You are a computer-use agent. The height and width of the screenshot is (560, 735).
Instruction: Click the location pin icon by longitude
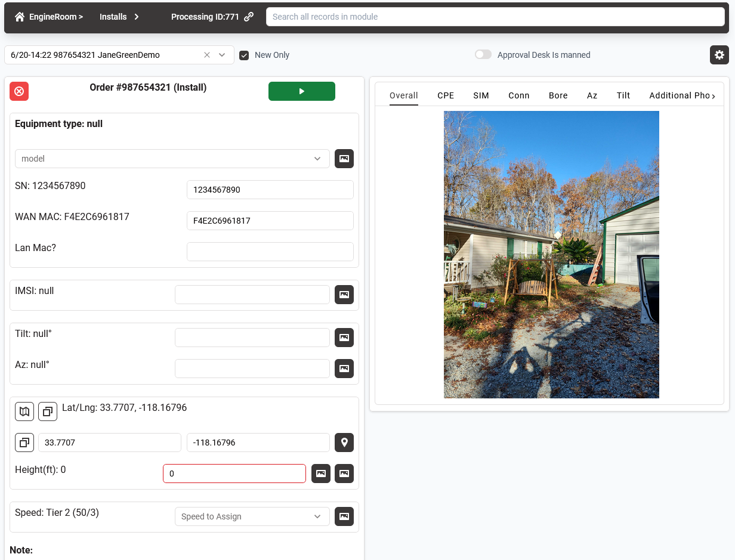tap(344, 443)
